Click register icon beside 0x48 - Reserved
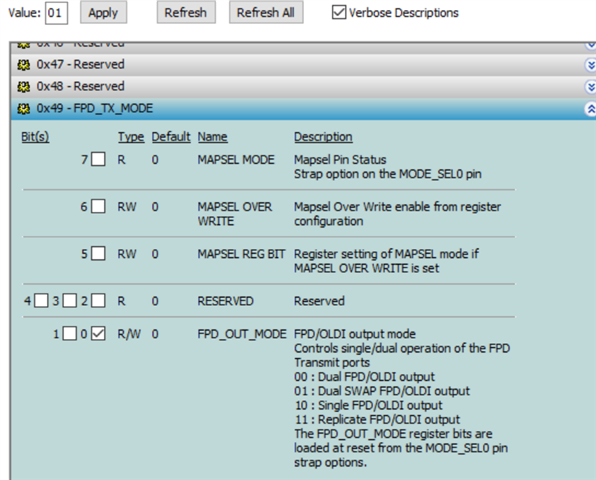The height and width of the screenshot is (480, 596). tap(24, 87)
